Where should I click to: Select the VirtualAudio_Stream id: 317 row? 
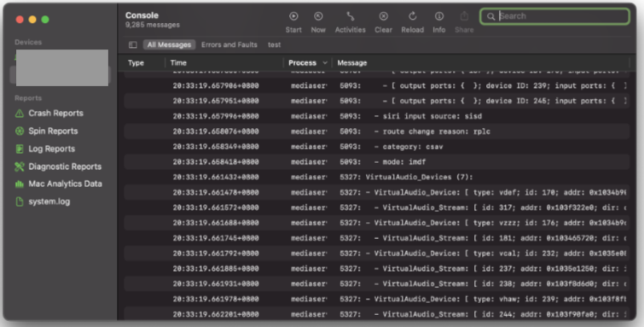point(377,207)
